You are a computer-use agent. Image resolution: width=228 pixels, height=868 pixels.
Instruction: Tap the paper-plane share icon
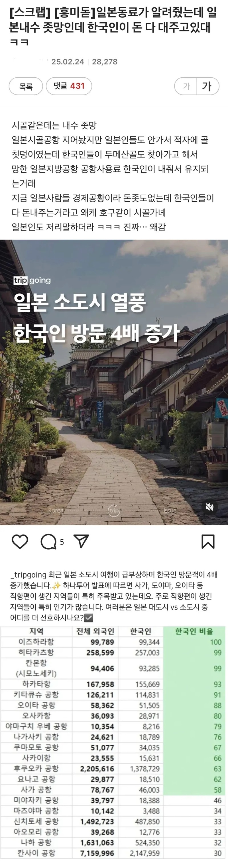tap(81, 541)
